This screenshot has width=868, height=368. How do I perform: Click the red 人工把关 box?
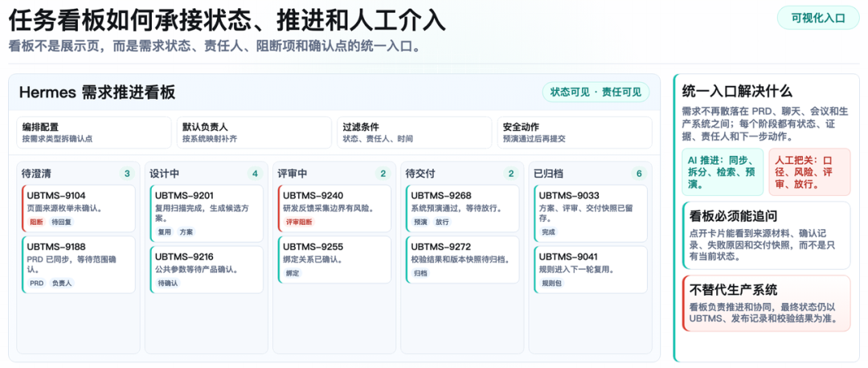coord(809,172)
